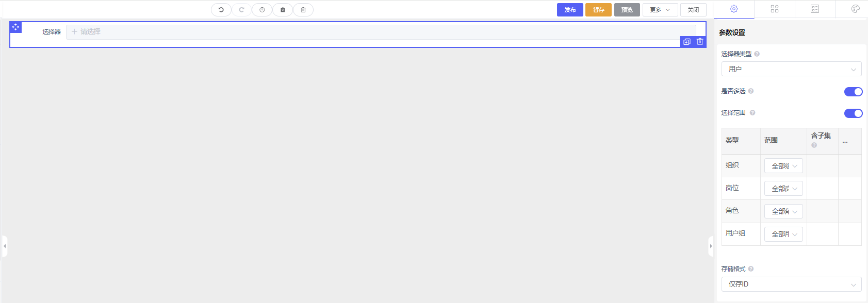Click the clear clipboard icon in toolbar
The width and height of the screenshot is (868, 303).
(283, 10)
